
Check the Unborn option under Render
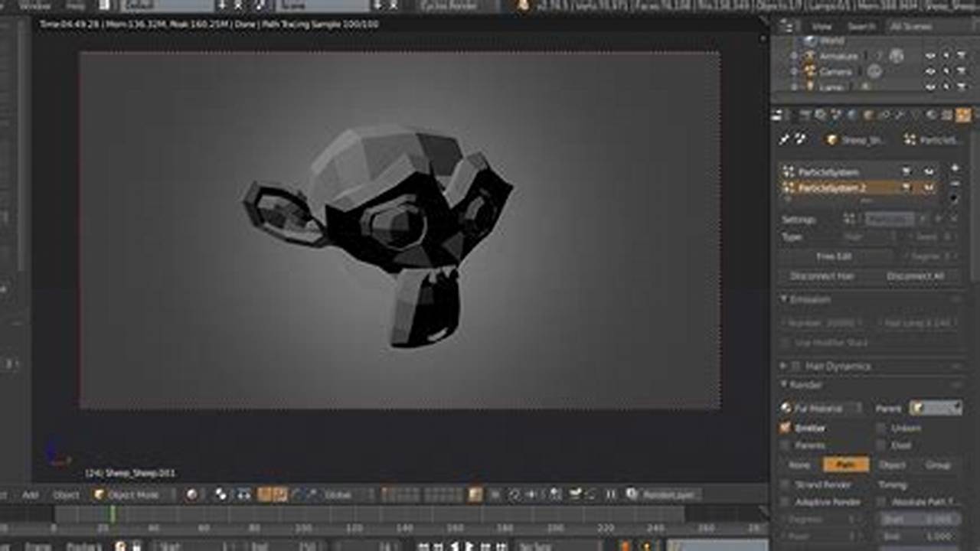point(881,429)
